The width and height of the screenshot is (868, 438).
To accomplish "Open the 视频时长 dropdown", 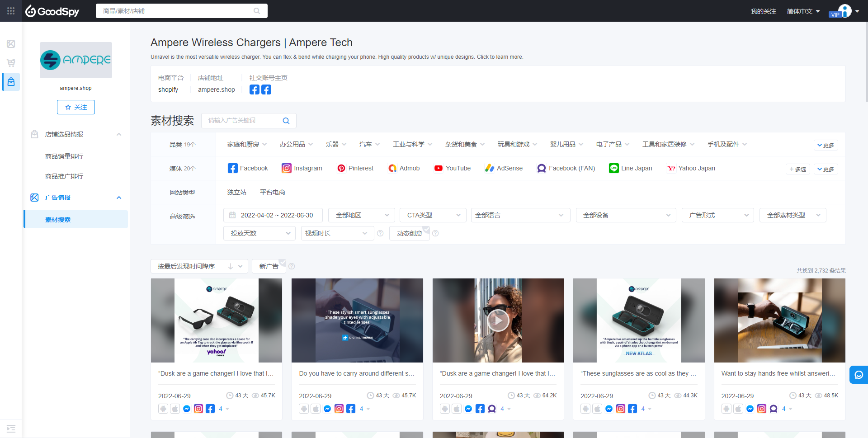I will tap(337, 233).
